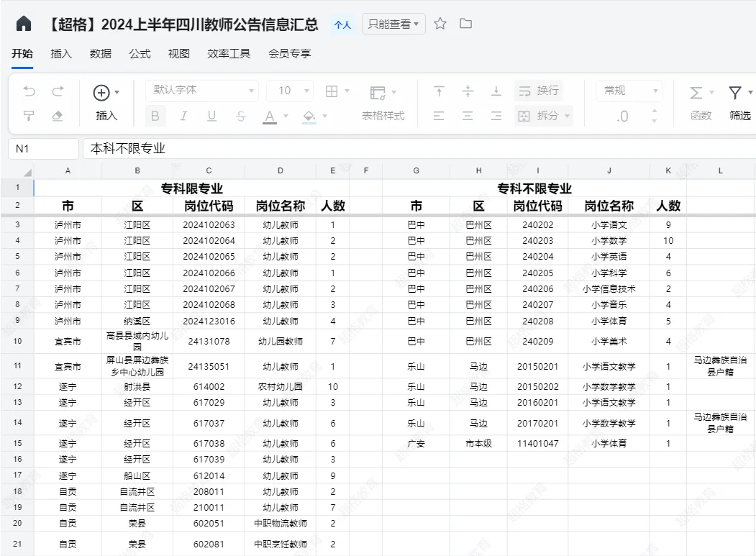Switch to the 数据 ribbon tab
This screenshot has width=756, height=556.
coord(101,53)
